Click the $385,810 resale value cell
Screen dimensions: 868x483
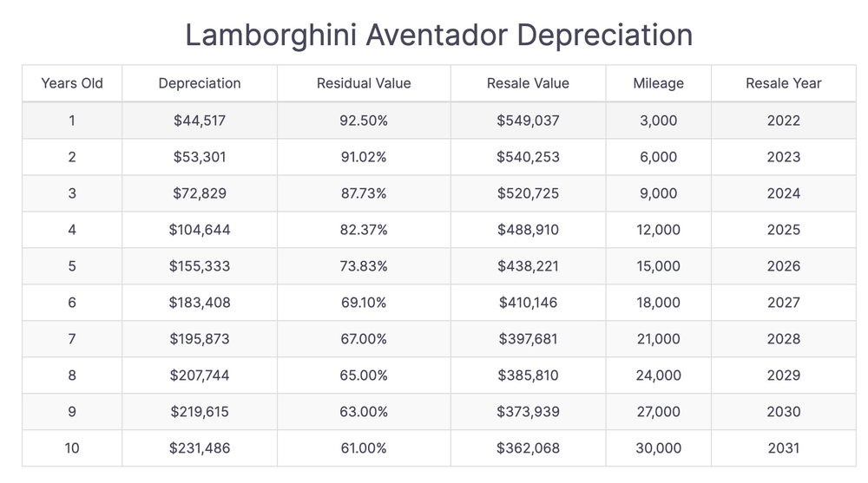pos(528,375)
